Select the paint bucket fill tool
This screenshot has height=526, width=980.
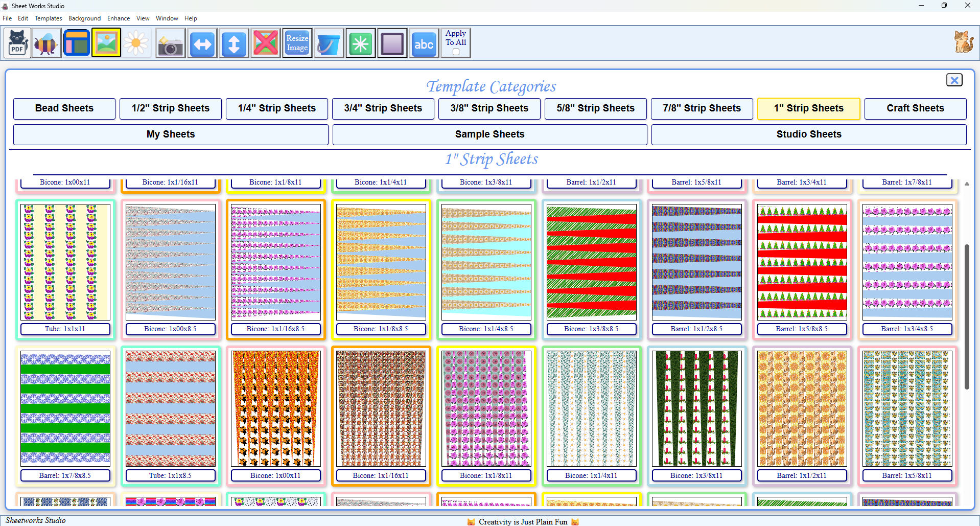[329, 42]
